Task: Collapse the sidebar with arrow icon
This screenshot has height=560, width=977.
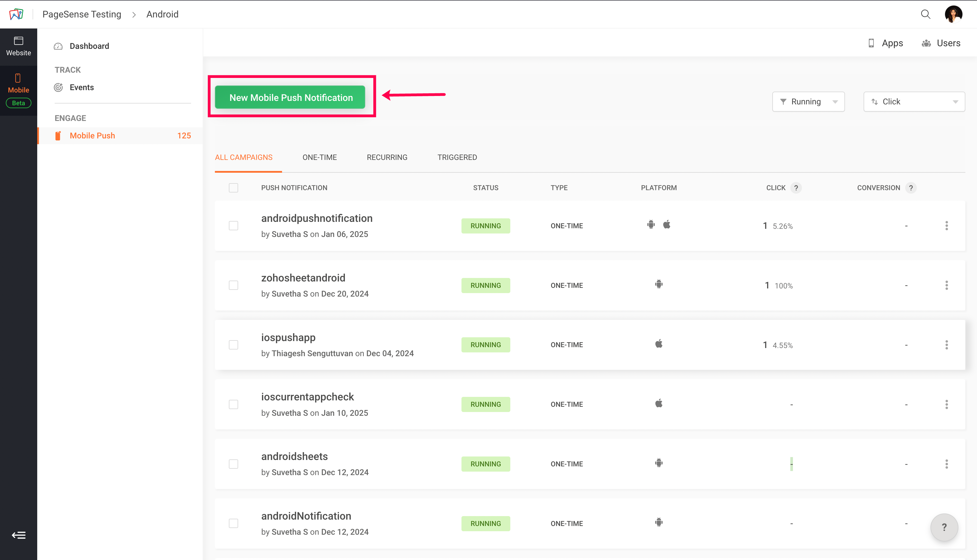Action: pos(18,535)
